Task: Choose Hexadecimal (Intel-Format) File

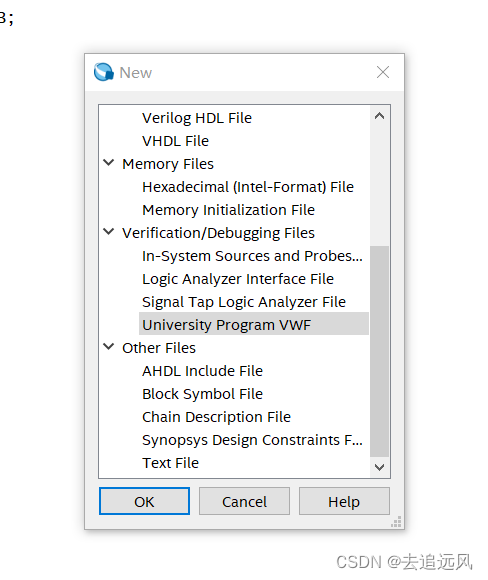Action: point(248,187)
